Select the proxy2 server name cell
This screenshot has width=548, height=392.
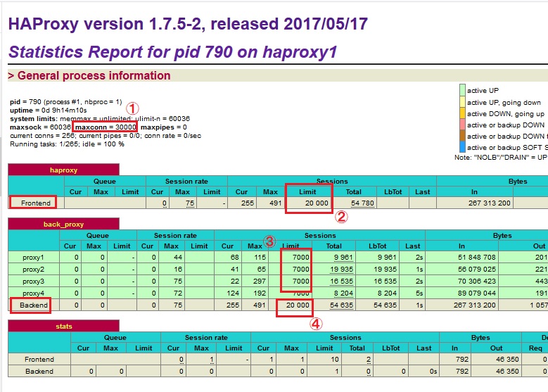tap(33, 270)
